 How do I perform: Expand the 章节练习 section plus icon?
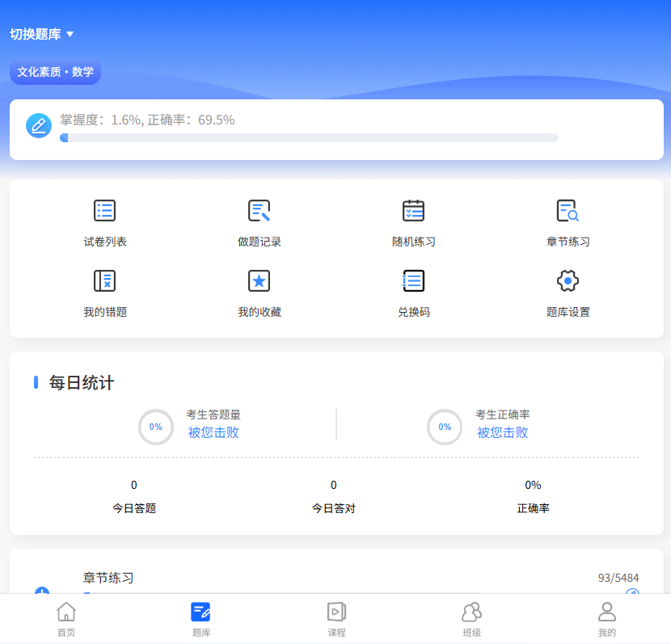click(42, 591)
